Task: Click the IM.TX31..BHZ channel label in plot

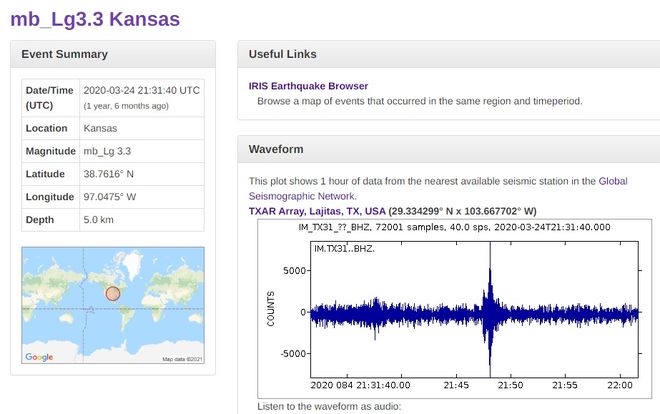Action: click(x=344, y=247)
